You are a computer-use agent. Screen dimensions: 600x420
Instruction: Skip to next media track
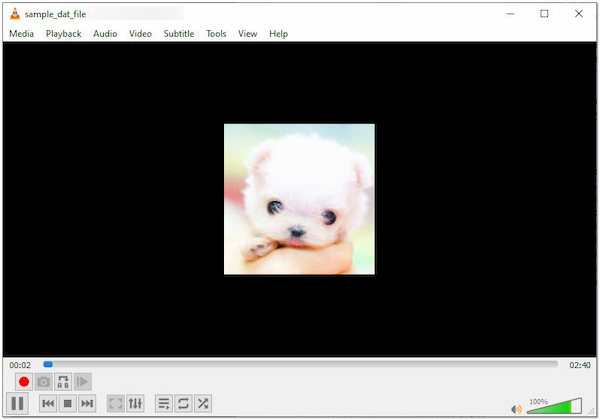pos(87,403)
